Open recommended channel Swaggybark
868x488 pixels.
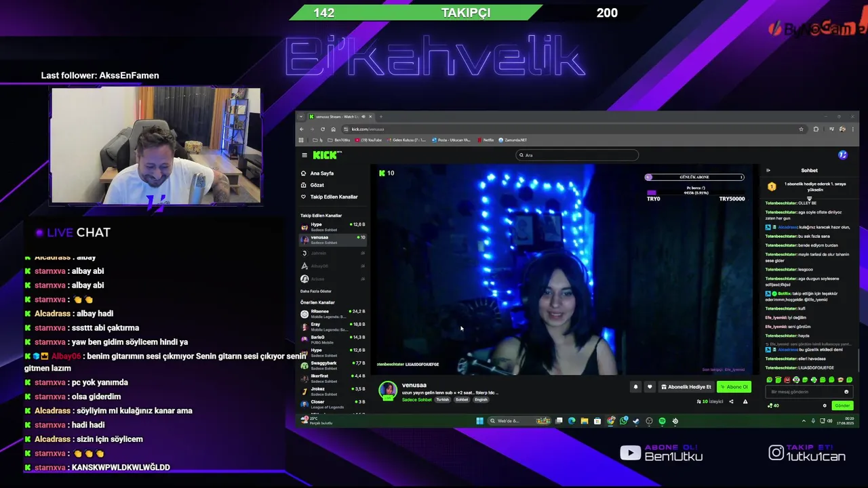[x=333, y=365]
